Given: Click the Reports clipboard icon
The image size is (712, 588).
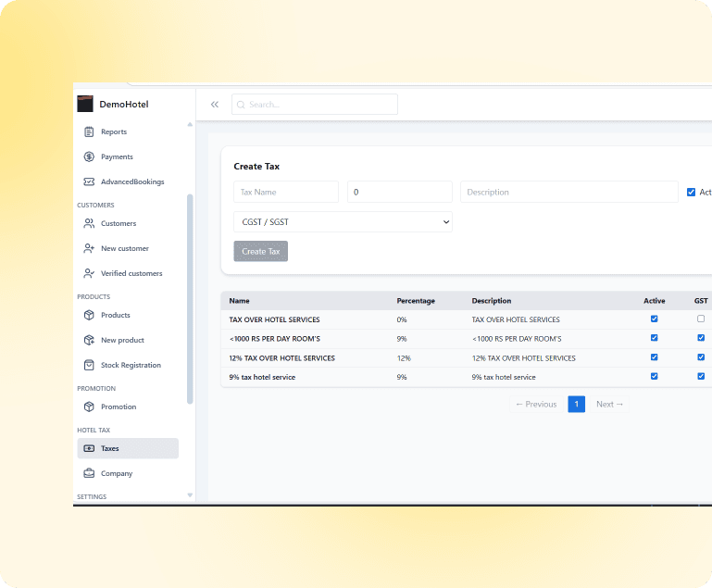Looking at the screenshot, I should 89,131.
